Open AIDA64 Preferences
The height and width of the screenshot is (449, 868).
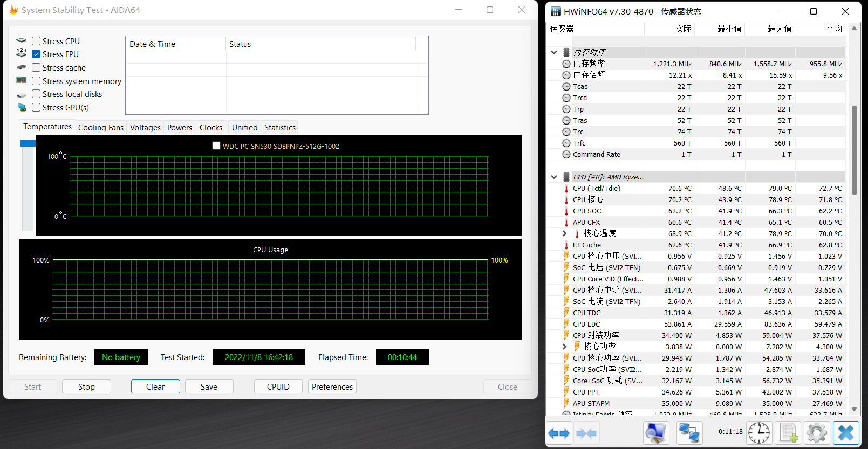click(332, 386)
